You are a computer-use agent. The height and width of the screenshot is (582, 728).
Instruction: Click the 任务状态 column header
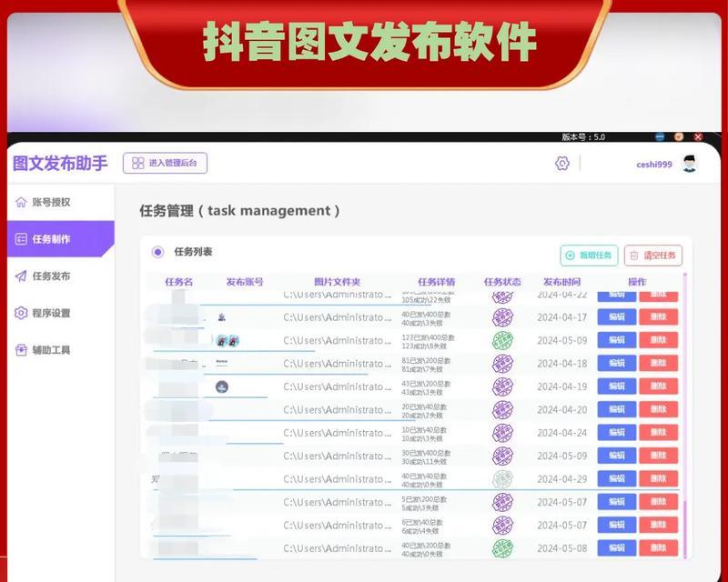pos(502,282)
